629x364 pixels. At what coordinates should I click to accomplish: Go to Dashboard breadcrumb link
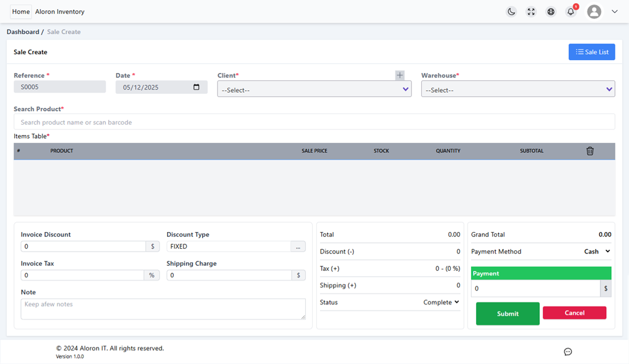click(23, 32)
